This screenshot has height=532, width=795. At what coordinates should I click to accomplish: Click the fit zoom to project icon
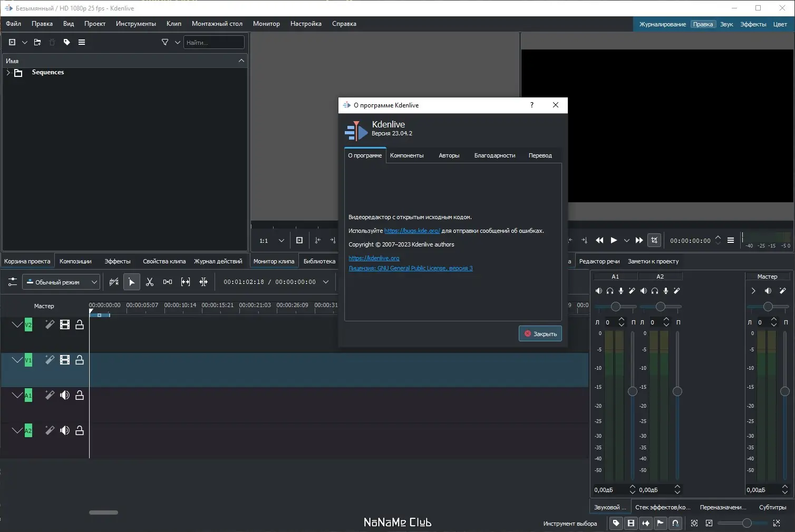(694, 523)
